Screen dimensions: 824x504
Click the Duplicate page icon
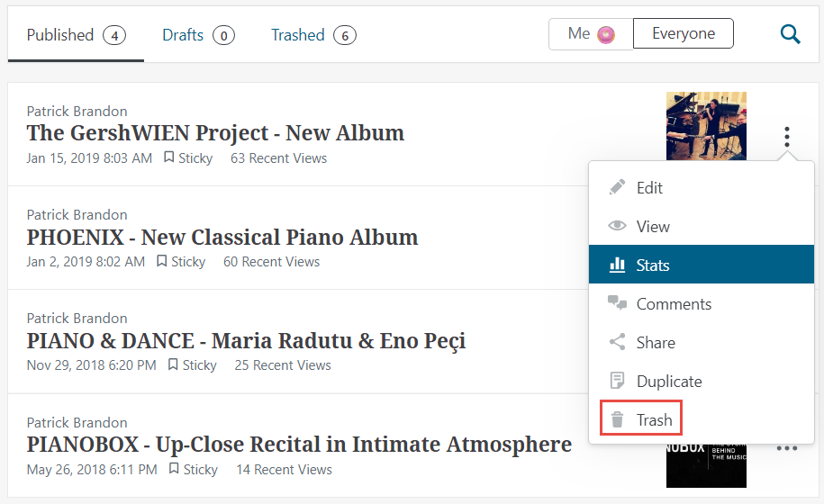pos(617,381)
